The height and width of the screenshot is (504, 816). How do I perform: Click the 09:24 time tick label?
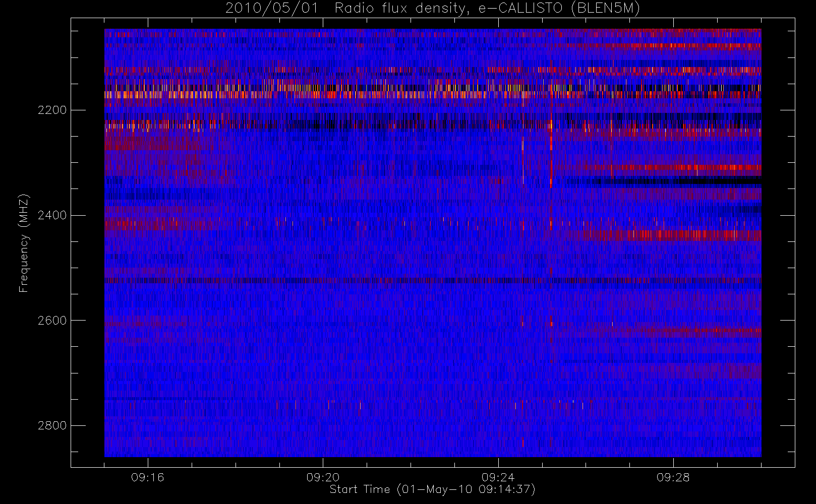[x=498, y=477]
